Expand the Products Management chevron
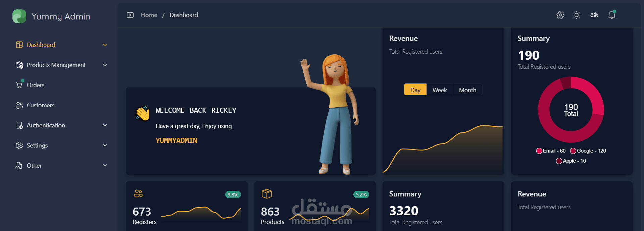This screenshot has width=644, height=231. pos(105,65)
